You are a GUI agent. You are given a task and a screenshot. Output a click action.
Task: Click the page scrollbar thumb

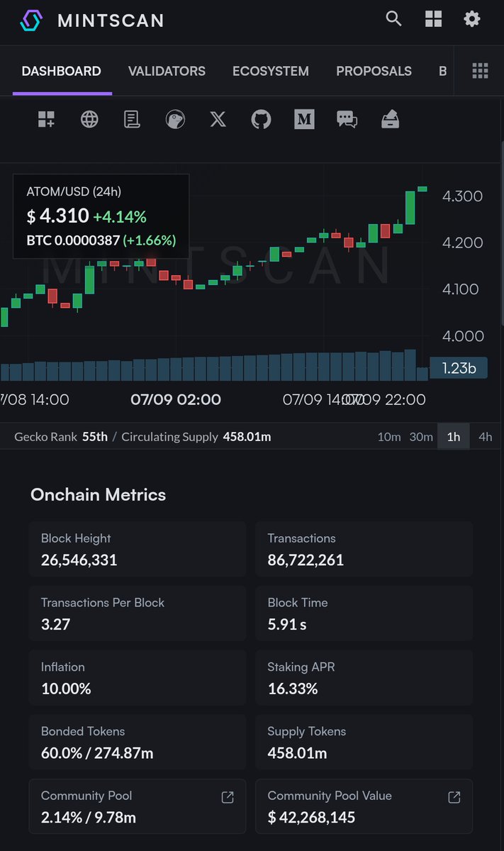[x=501, y=234]
